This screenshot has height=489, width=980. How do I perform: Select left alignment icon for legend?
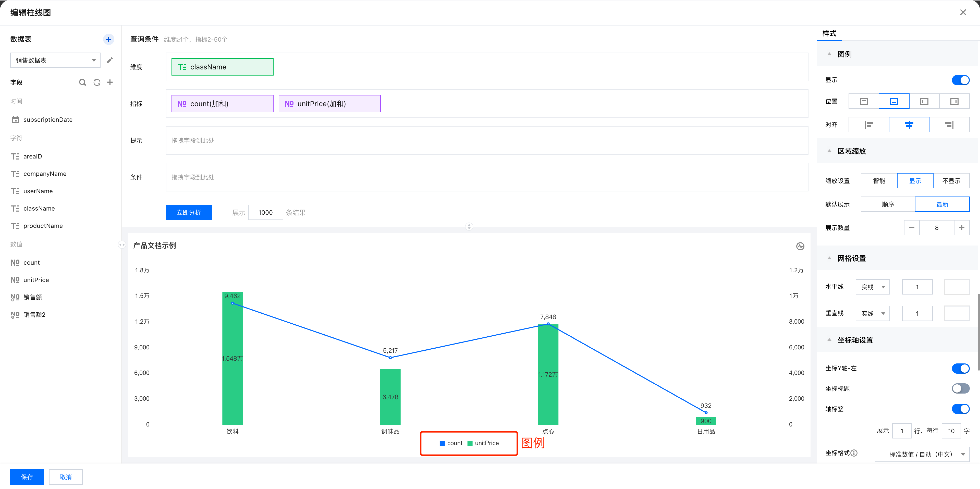click(x=868, y=125)
